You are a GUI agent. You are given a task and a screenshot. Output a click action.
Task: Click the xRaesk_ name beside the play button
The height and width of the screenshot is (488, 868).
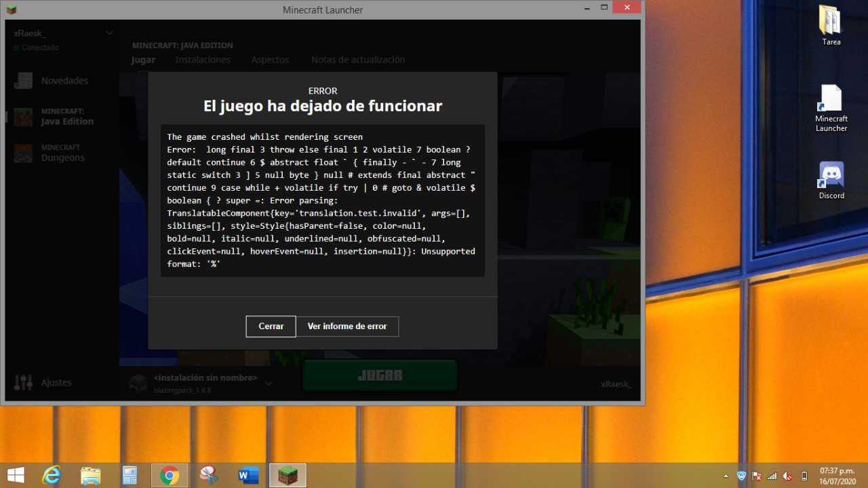pyautogui.click(x=616, y=384)
